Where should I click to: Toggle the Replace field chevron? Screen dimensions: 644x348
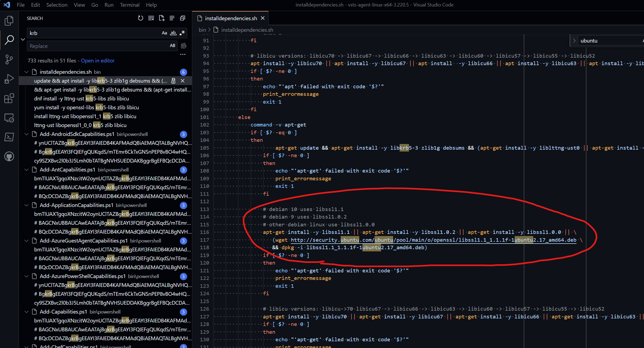[x=23, y=40]
